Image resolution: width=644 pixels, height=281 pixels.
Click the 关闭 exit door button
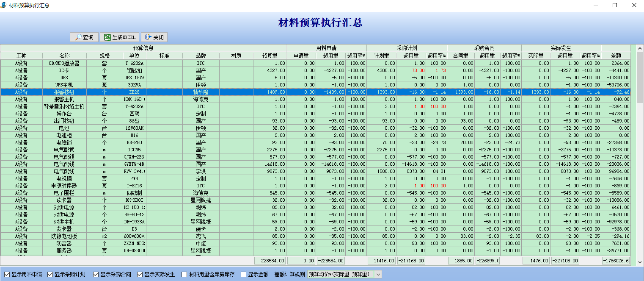[154, 37]
